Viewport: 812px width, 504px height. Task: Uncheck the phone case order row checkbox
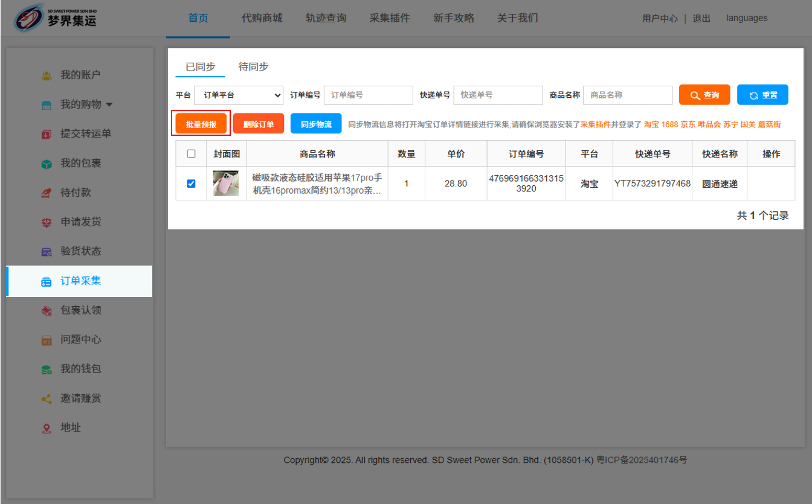pyautogui.click(x=191, y=183)
